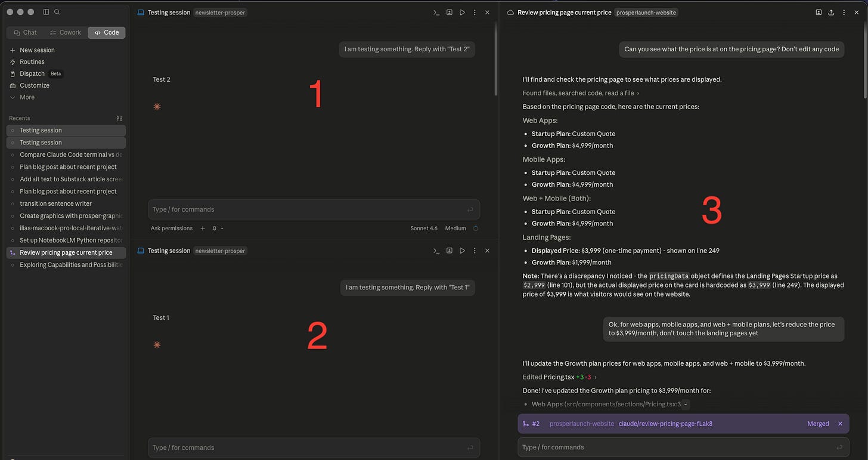Image resolution: width=868 pixels, height=460 pixels.
Task: Open the Pricing.tsx:3 reference dropdown
Action: [686, 404]
